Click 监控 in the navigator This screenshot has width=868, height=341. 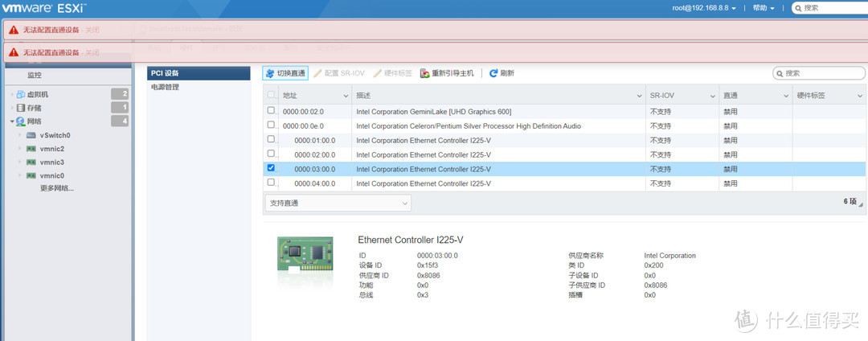pos(35,76)
